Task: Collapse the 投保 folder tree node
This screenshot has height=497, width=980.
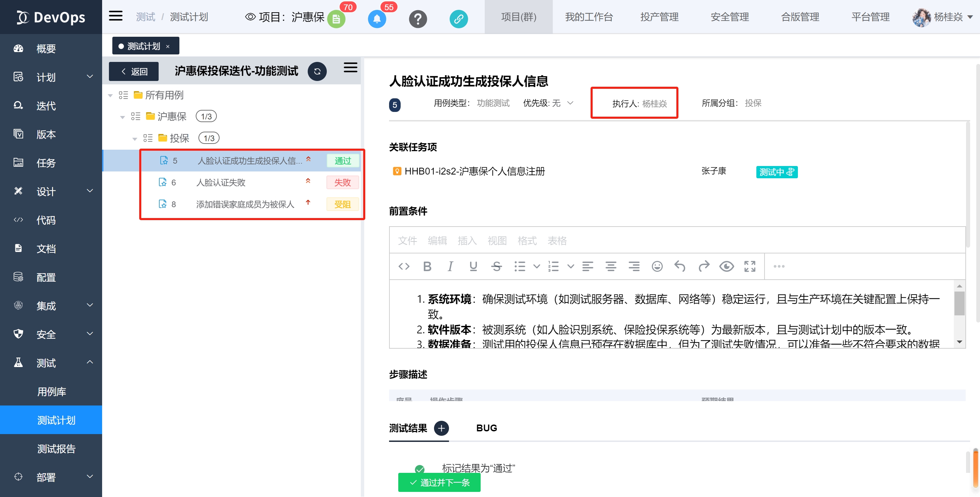Action: 135,139
